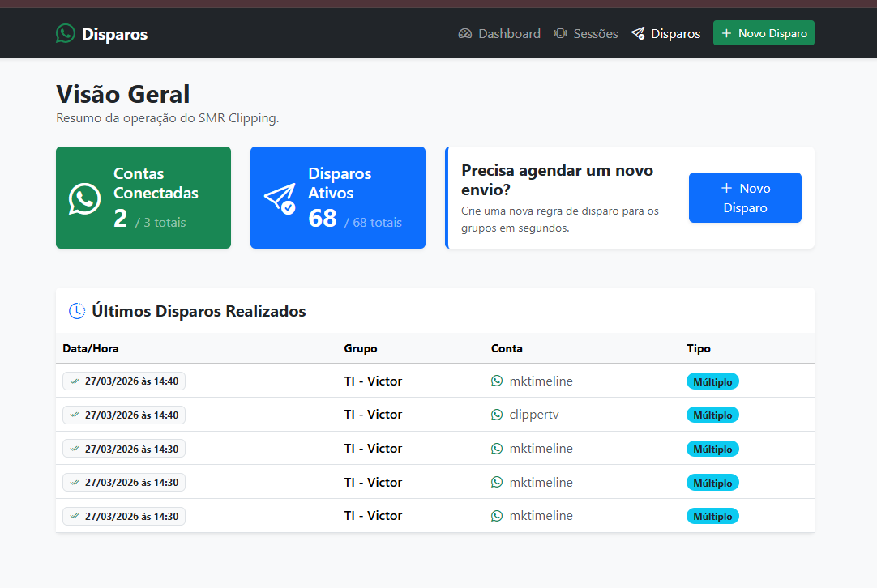Viewport: 877px width, 588px height.
Task: Click the heading 'Precisa agendar um novo envio?'
Action: [x=557, y=180]
